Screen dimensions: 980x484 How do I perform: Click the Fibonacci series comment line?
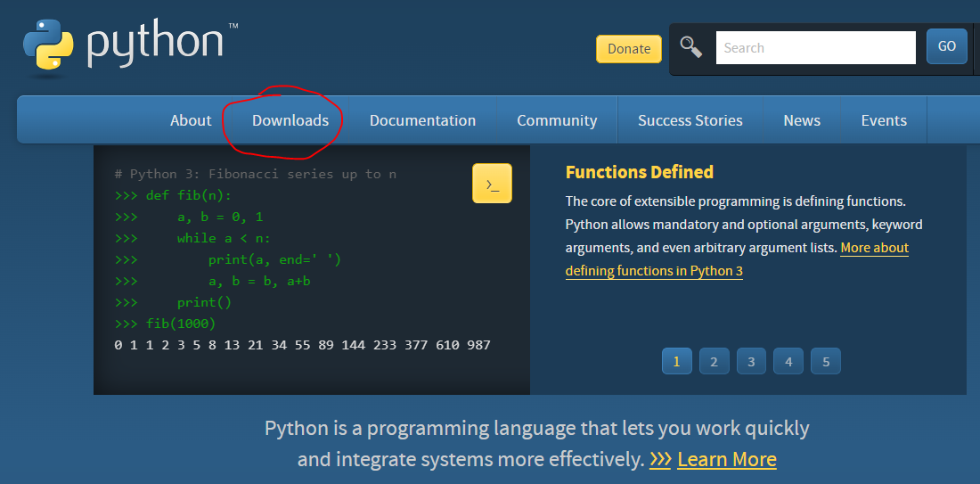tap(256, 174)
